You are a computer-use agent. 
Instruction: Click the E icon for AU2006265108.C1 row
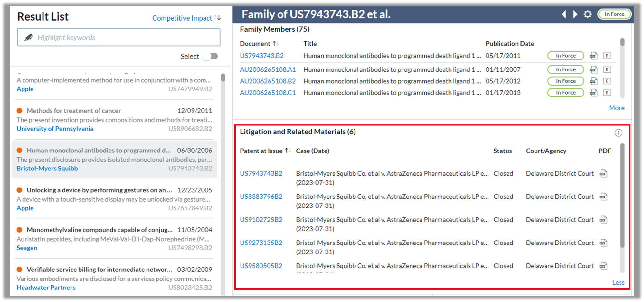tap(607, 93)
